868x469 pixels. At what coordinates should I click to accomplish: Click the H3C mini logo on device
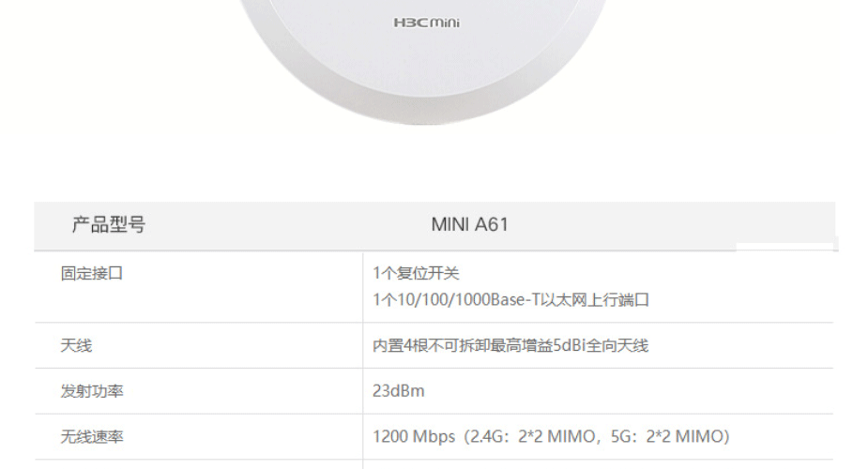tap(426, 23)
